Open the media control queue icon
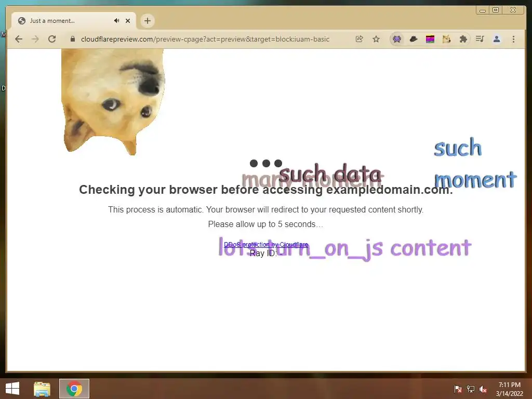Viewport: 532px width, 399px height. 480,39
